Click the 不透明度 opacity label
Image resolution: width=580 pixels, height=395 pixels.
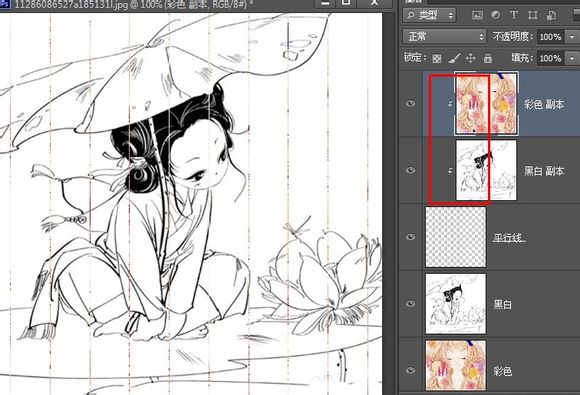(513, 37)
